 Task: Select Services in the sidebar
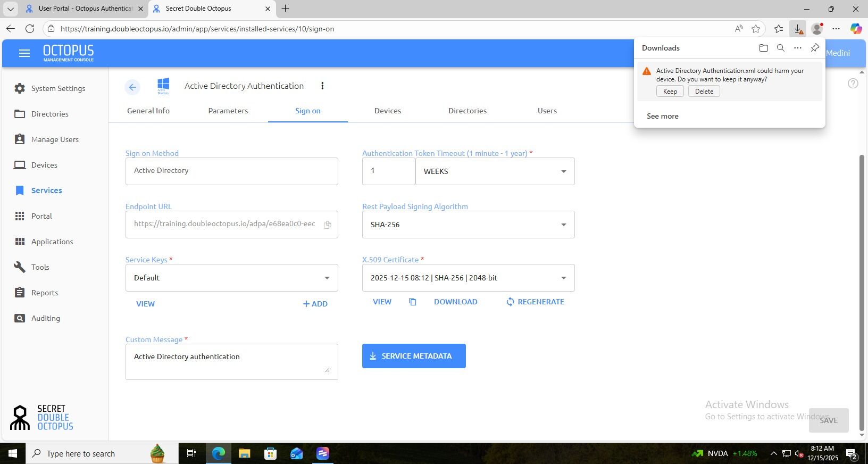[38, 190]
